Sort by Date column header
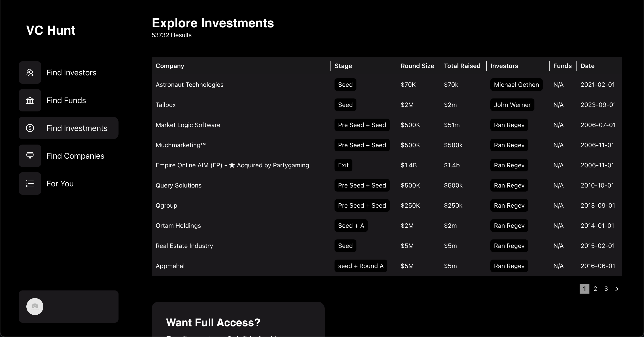Image resolution: width=644 pixels, height=337 pixels. click(587, 66)
